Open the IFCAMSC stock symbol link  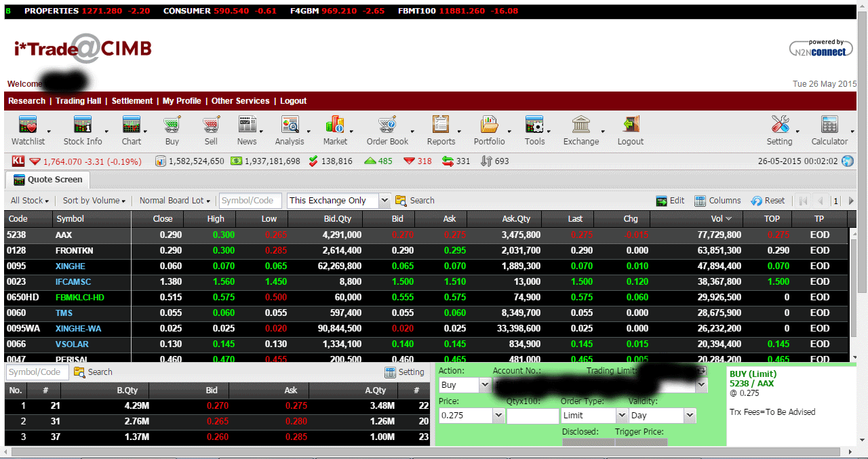tap(73, 282)
